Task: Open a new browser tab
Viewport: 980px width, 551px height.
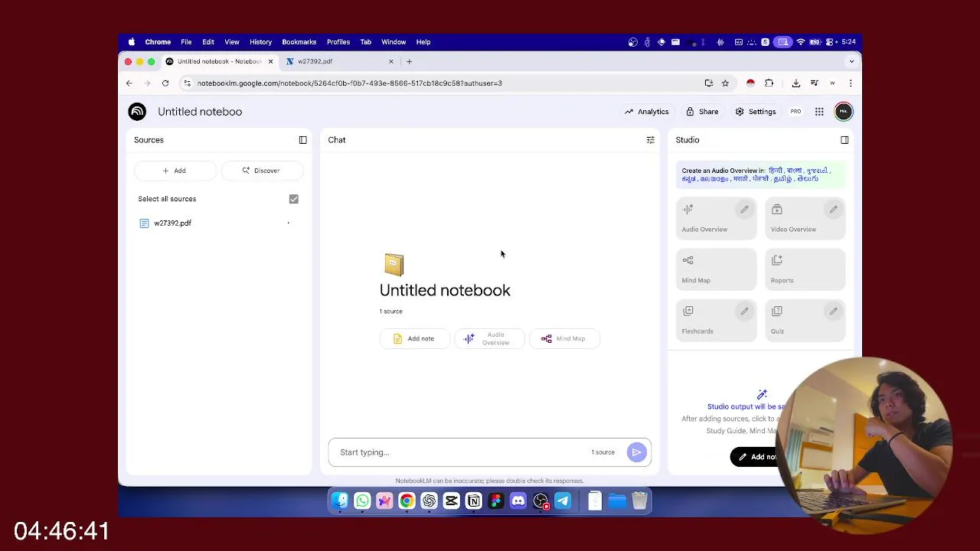Action: pos(410,61)
